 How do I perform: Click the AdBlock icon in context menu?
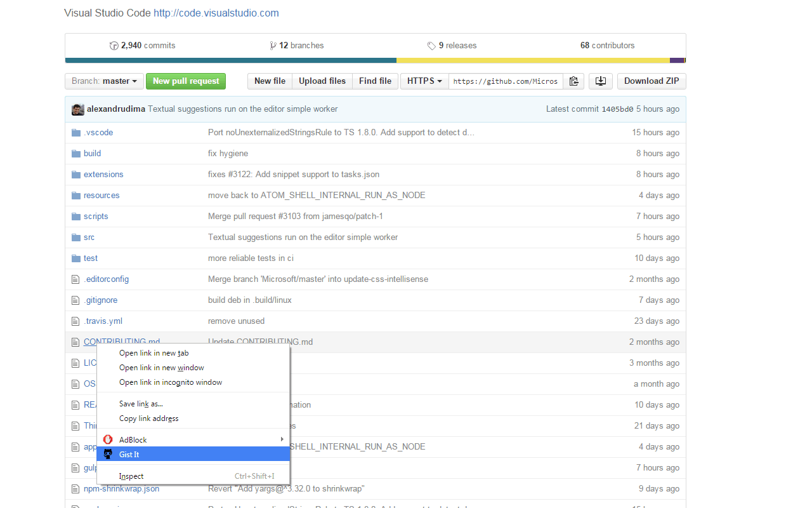pos(108,439)
